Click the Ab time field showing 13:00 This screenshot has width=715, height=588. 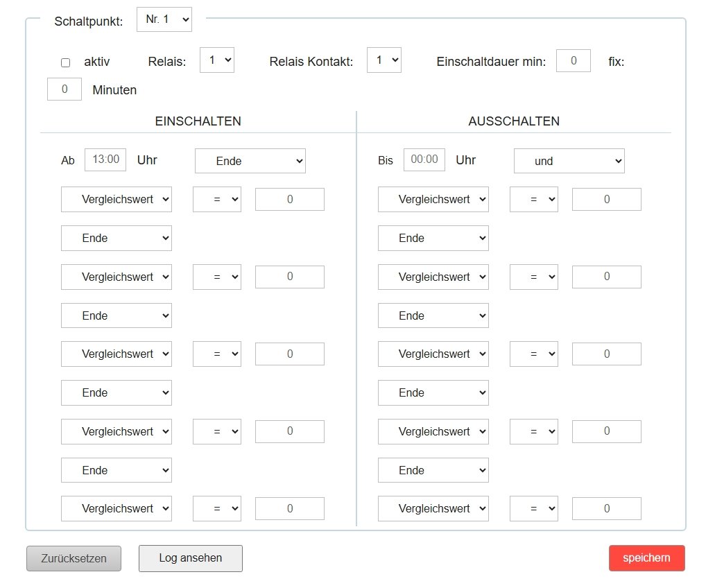pos(105,159)
